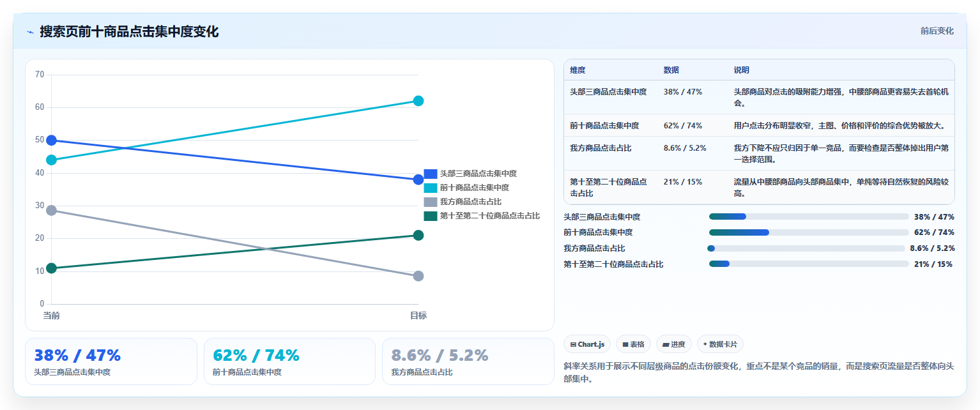Click the 流量从中腰部商品向头部商品集中 description cell
This screenshot has height=410, width=980.
click(x=841, y=187)
